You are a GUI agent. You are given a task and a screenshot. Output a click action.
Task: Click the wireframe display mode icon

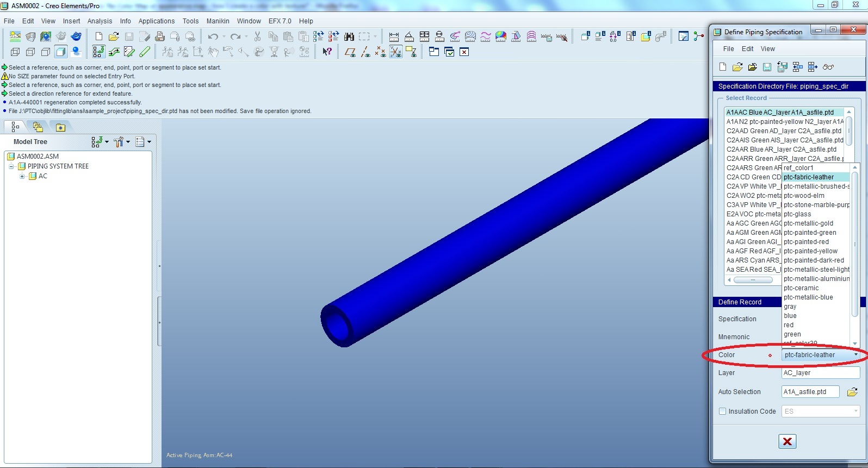[15, 52]
